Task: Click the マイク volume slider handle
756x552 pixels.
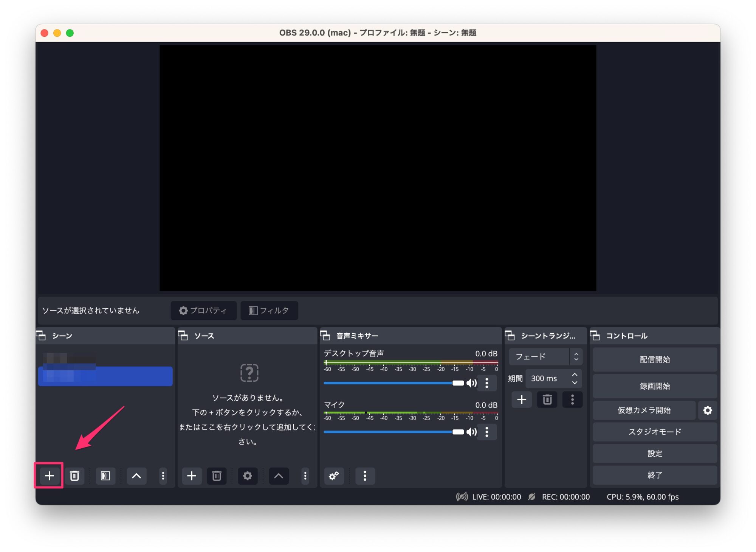Action: click(458, 432)
